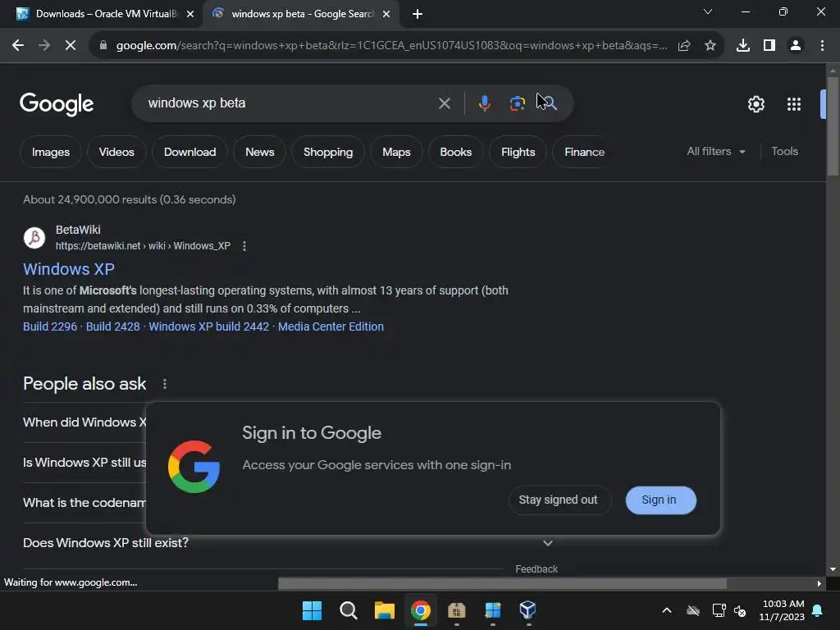Click the address bar URL
840x630 pixels.
391,46
